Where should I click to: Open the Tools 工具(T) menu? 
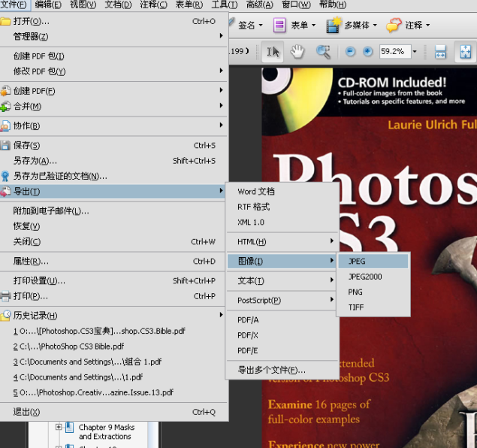tap(225, 5)
